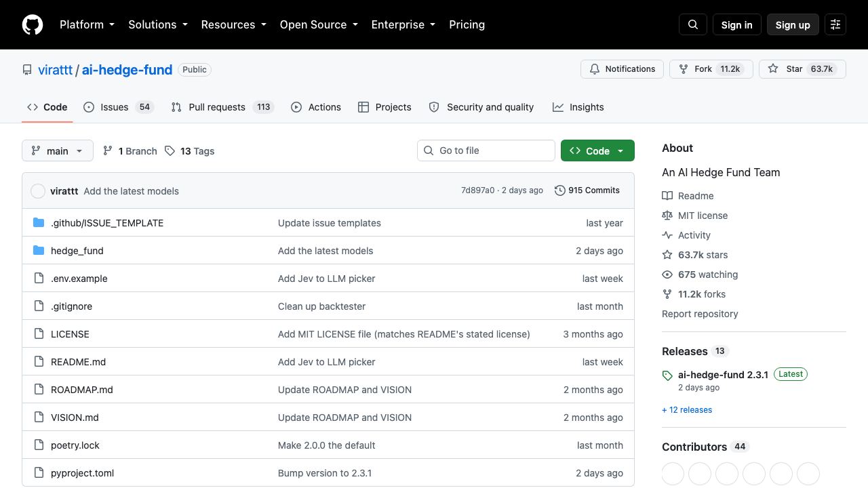Click the Sign in button
The height and width of the screenshot is (488, 868).
point(736,24)
